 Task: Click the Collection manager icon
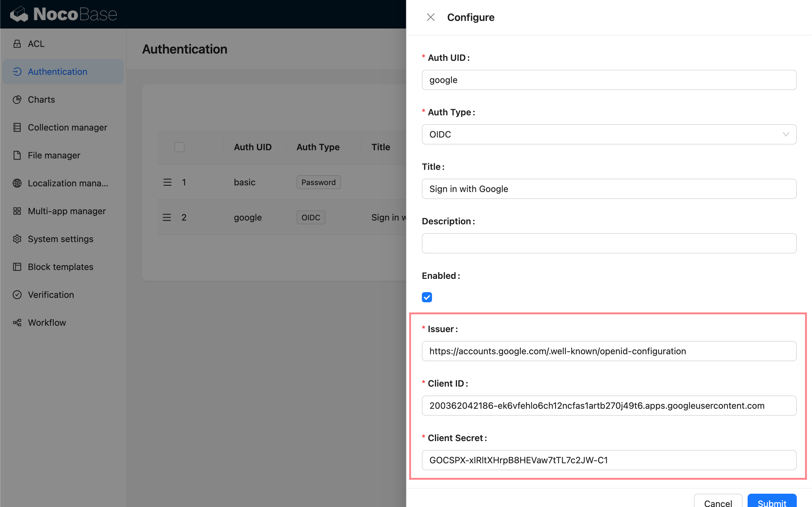(17, 127)
